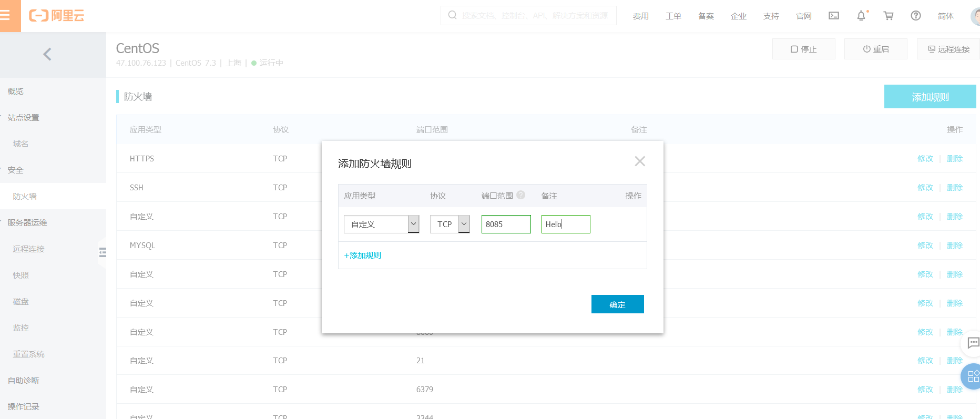Open 自助诊断 in sidebar
The image size is (980, 419).
24,381
